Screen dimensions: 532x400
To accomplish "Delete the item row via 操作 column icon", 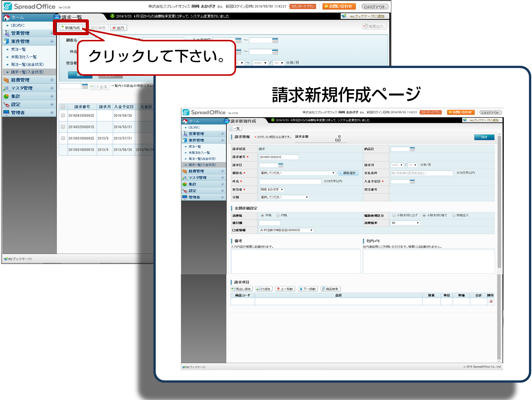I will click(x=491, y=301).
